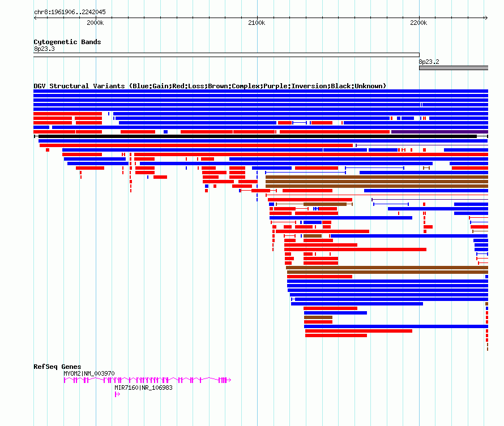Click the 8p23.2 band label

pyautogui.click(x=429, y=62)
